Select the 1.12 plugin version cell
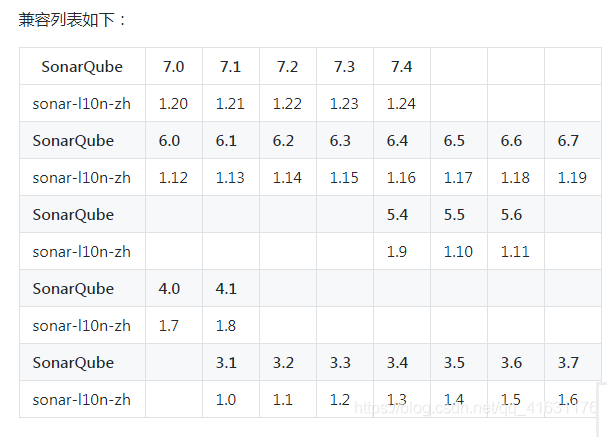Screen dimensions: 607x437 (173, 178)
